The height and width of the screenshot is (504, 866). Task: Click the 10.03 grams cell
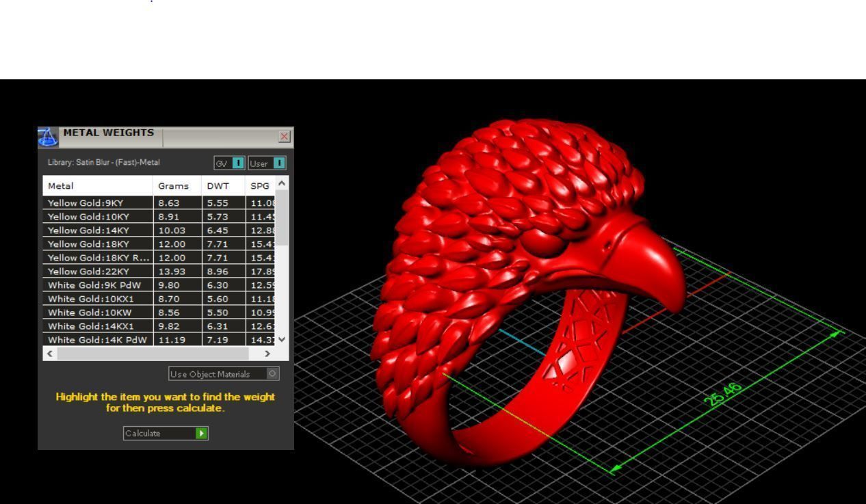(x=177, y=230)
